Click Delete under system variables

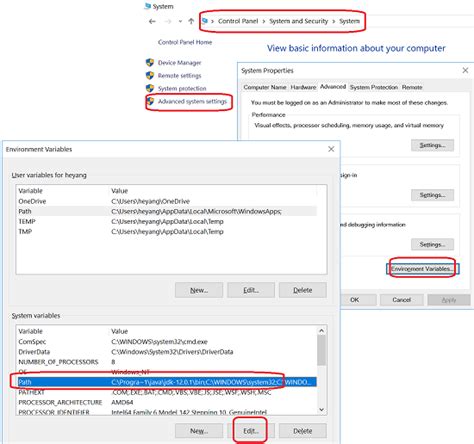(x=303, y=431)
